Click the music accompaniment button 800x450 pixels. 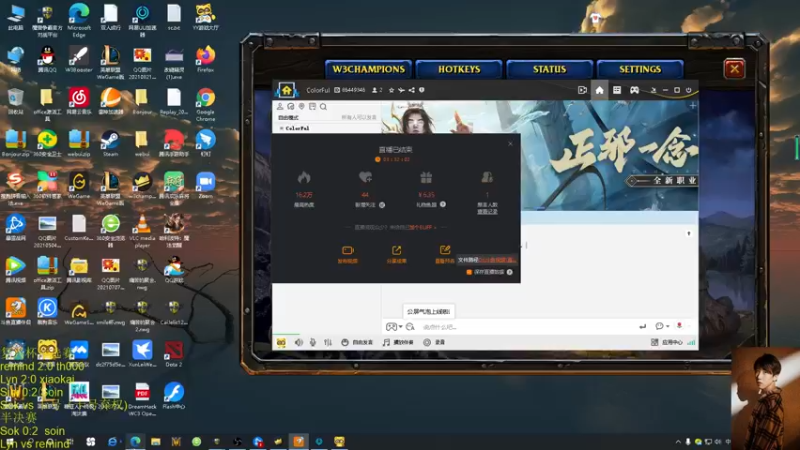[x=398, y=342]
